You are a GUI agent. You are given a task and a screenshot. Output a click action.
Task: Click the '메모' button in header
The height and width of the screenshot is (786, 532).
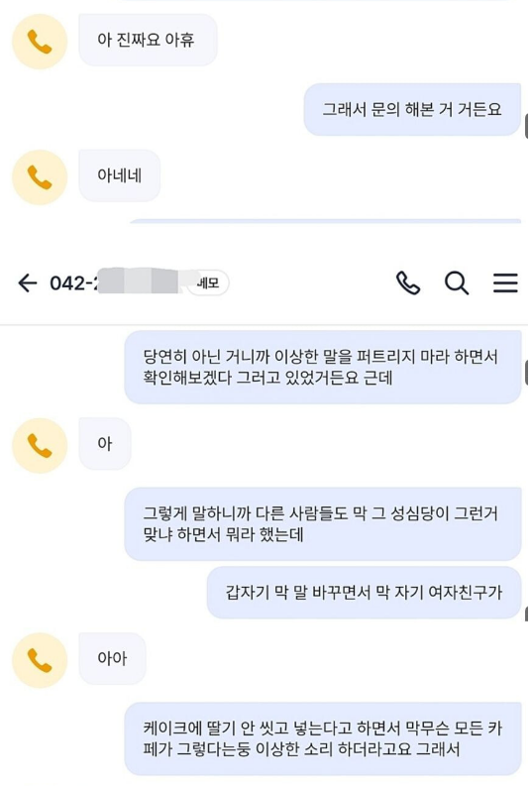[x=208, y=283]
